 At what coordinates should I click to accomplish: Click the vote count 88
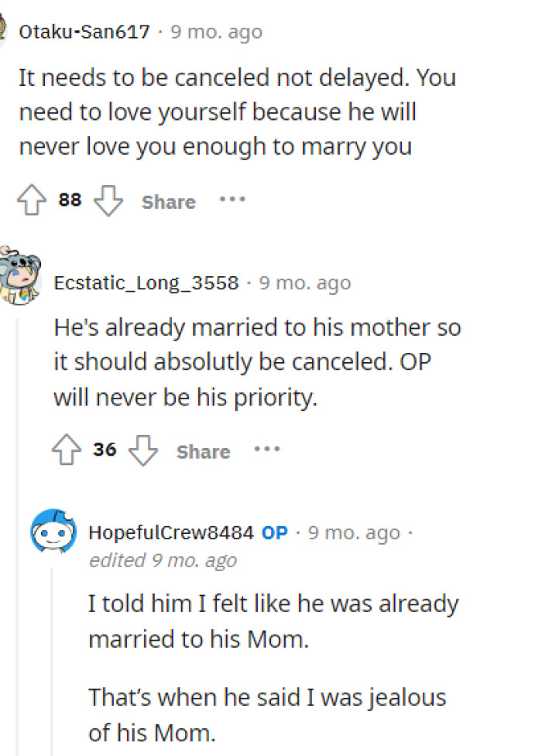[68, 200]
